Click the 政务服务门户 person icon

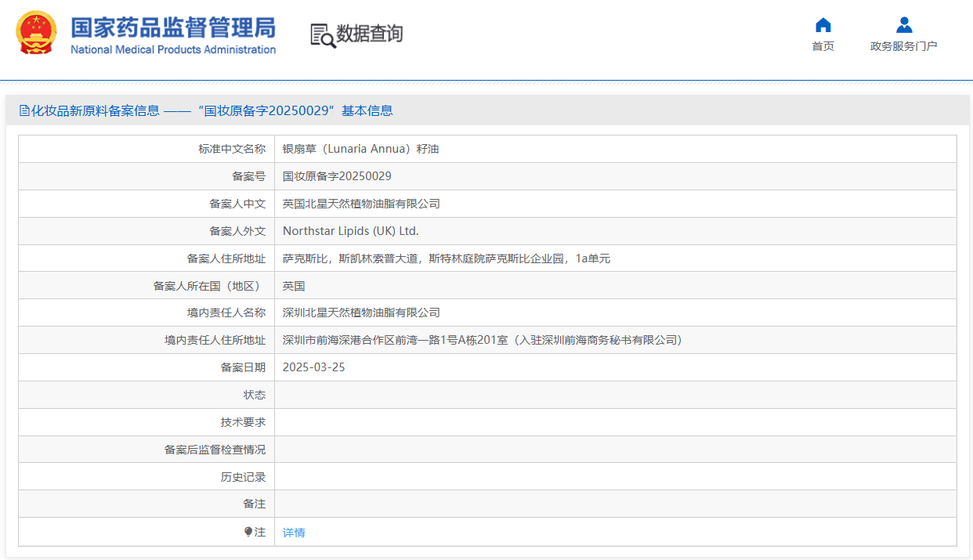pos(903,25)
